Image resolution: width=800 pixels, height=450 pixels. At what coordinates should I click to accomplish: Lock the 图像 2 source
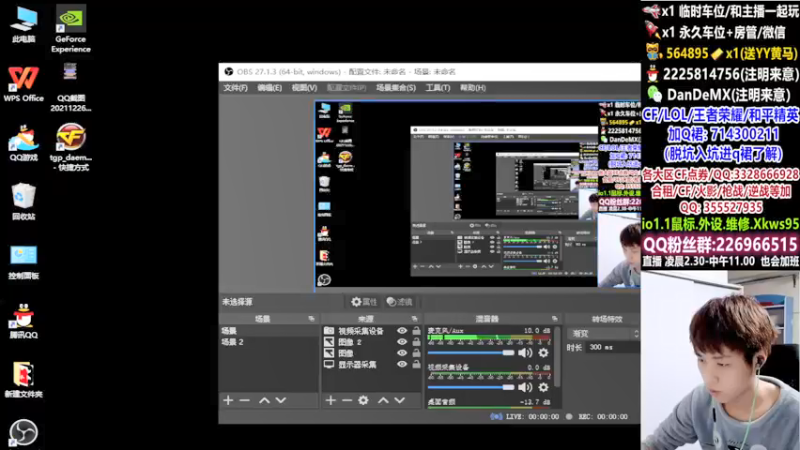[x=416, y=342]
